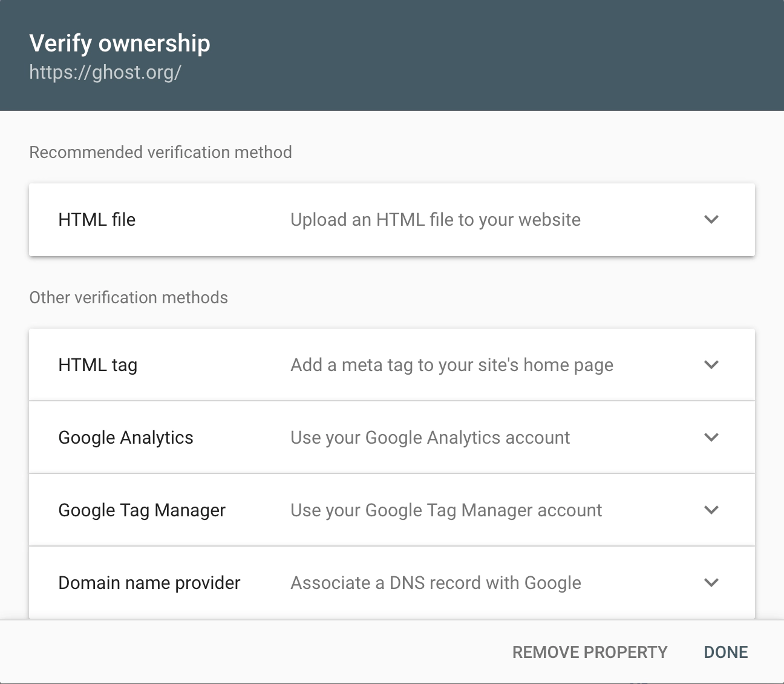Click the 'Other verification methods' heading
The image size is (784, 684).
[x=128, y=298]
